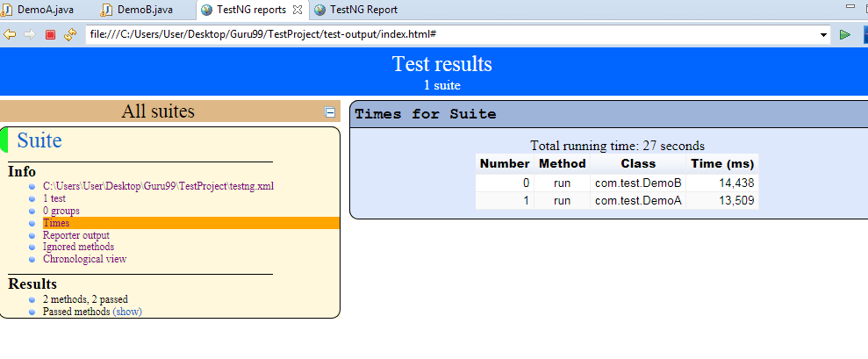Click the Suite heading link

coord(39,140)
